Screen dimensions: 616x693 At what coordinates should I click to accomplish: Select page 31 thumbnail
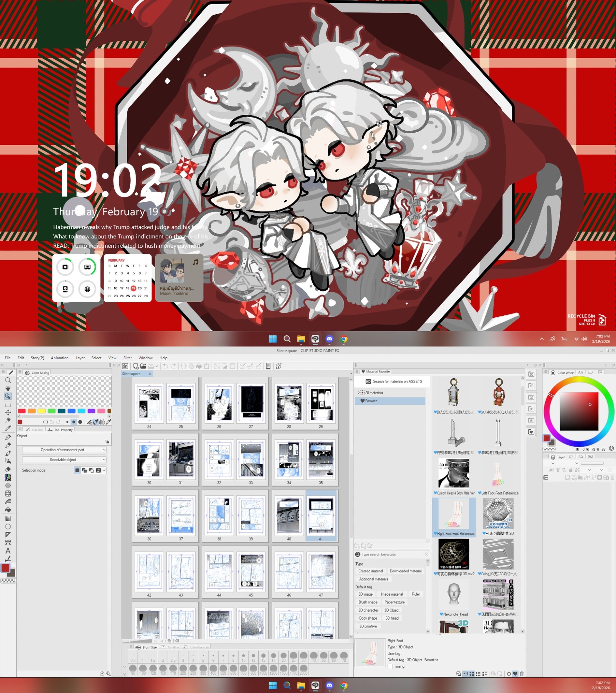[x=181, y=459]
